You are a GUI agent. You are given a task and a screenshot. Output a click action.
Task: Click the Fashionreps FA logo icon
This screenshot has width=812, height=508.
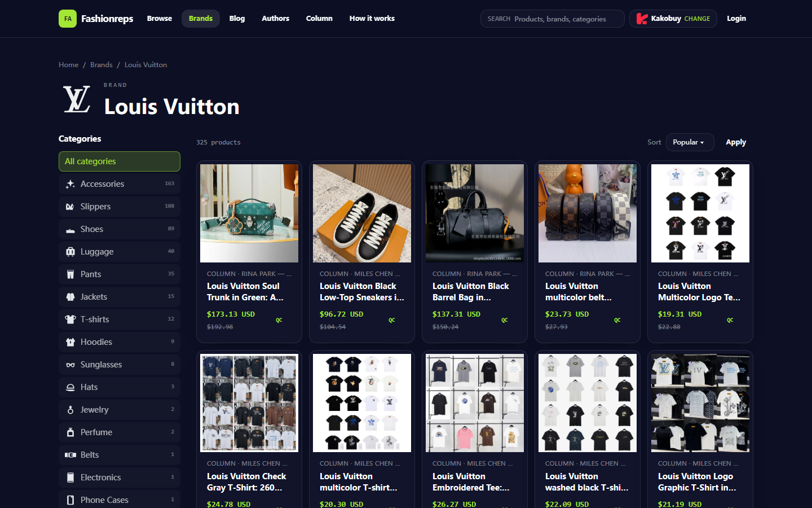click(68, 19)
